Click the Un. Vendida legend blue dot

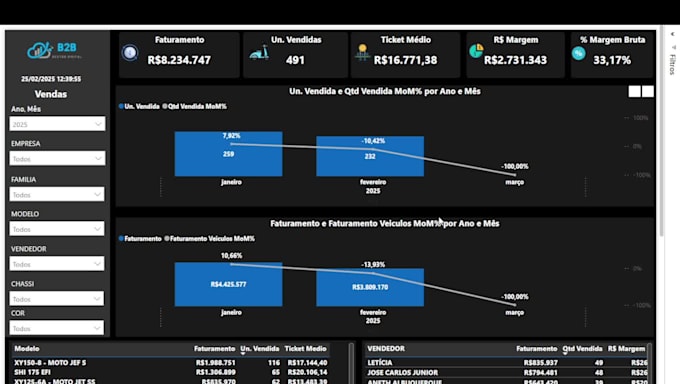click(x=121, y=106)
